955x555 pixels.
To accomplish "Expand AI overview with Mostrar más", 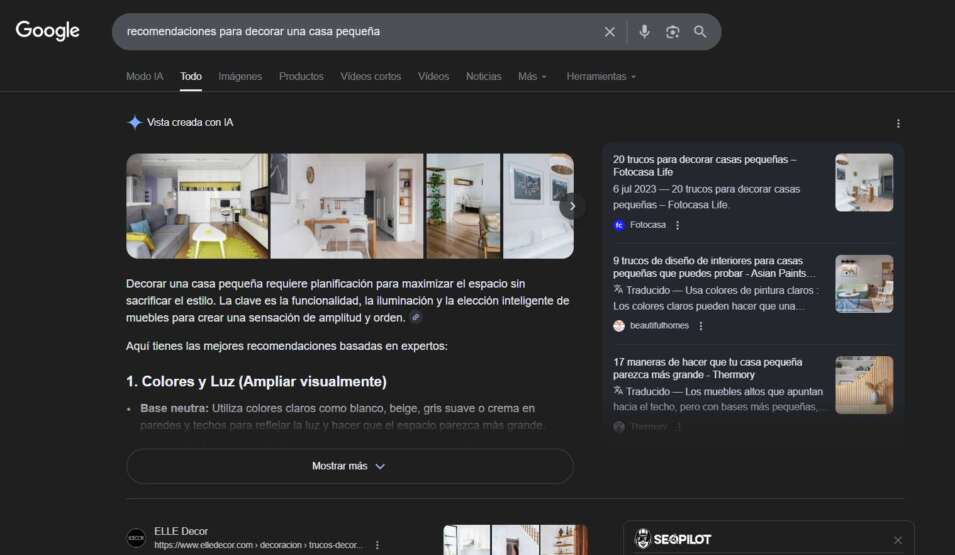I will tap(350, 466).
